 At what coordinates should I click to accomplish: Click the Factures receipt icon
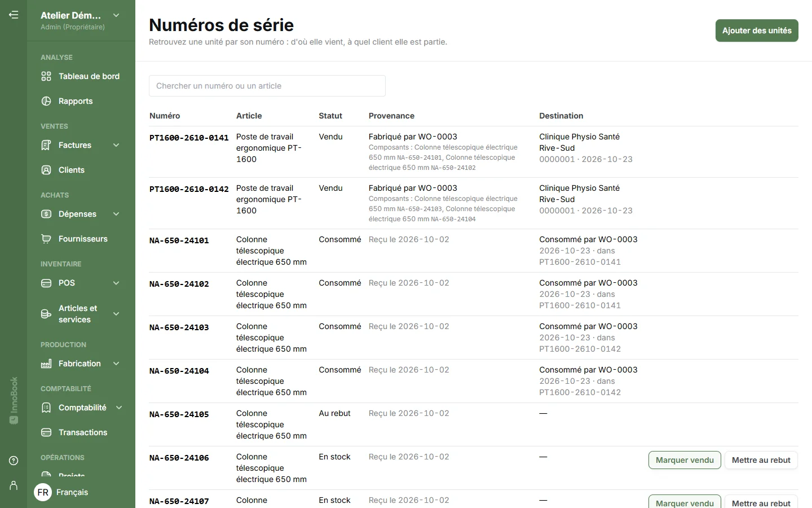46,145
